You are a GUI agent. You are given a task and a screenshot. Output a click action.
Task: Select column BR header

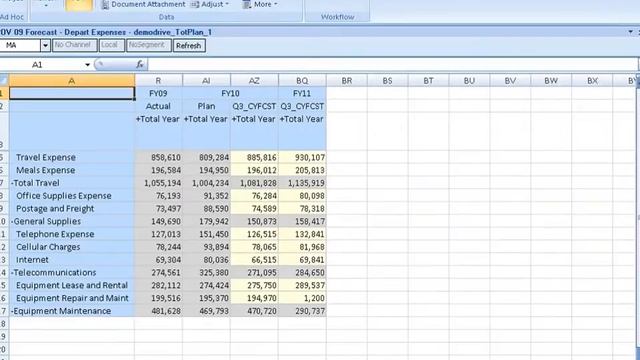(347, 81)
